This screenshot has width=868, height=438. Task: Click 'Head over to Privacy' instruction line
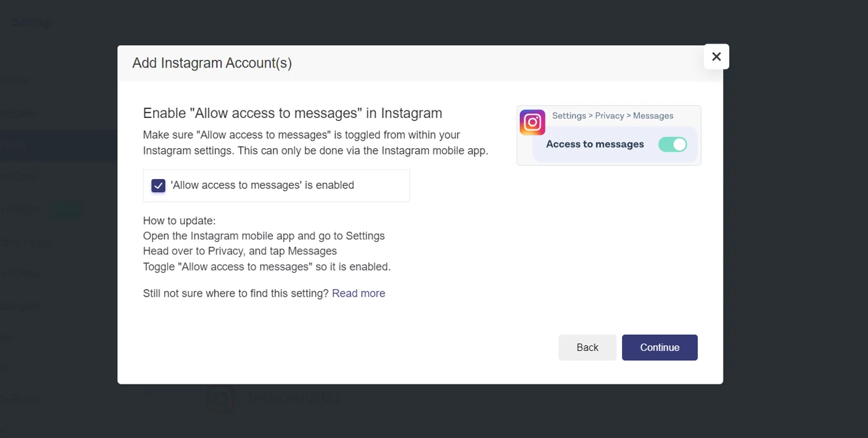click(x=240, y=251)
